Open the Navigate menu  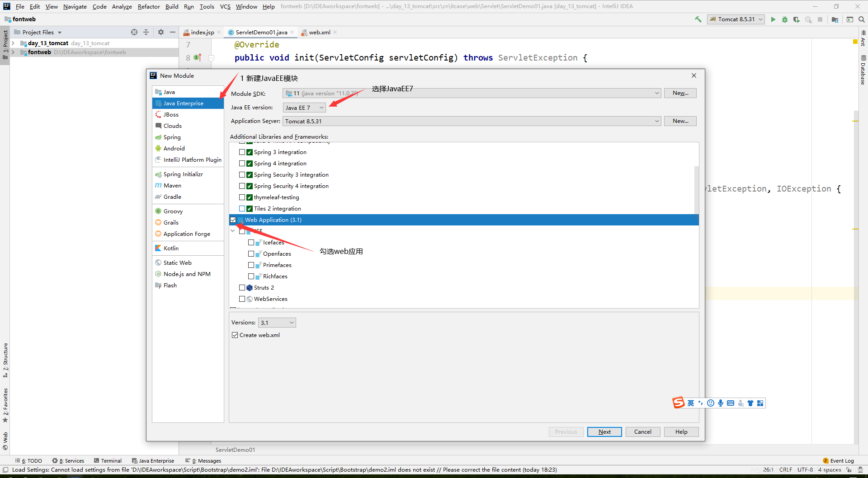coord(75,6)
